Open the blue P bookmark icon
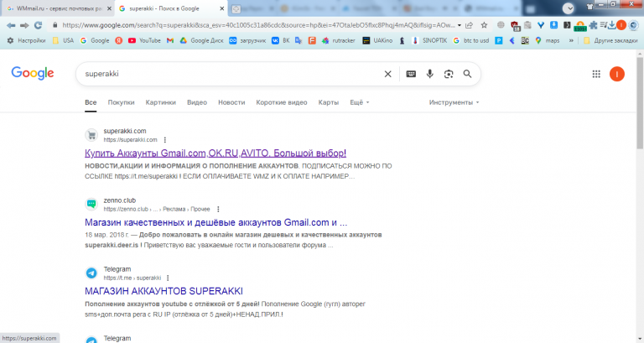Viewport: 644px width, 343px height. coord(499,40)
